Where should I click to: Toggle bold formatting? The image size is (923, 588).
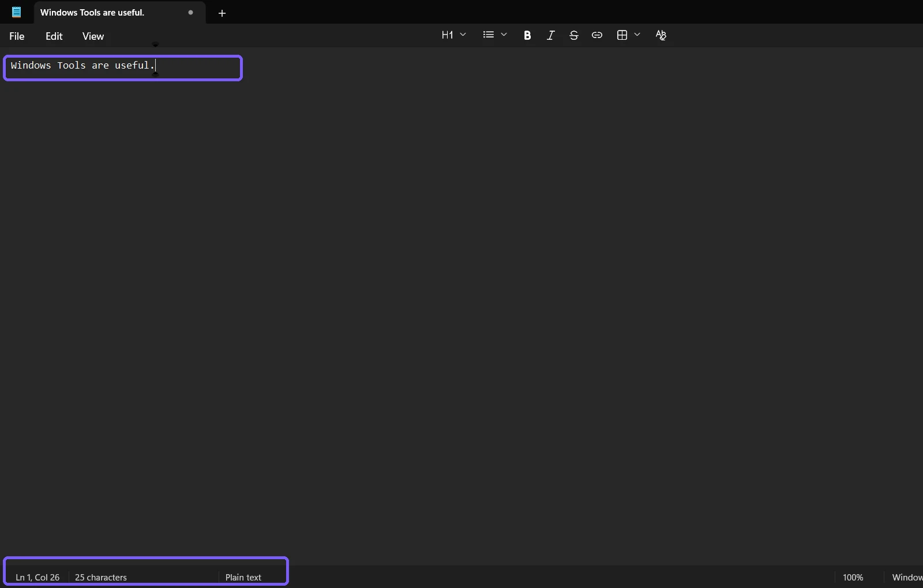[527, 35]
